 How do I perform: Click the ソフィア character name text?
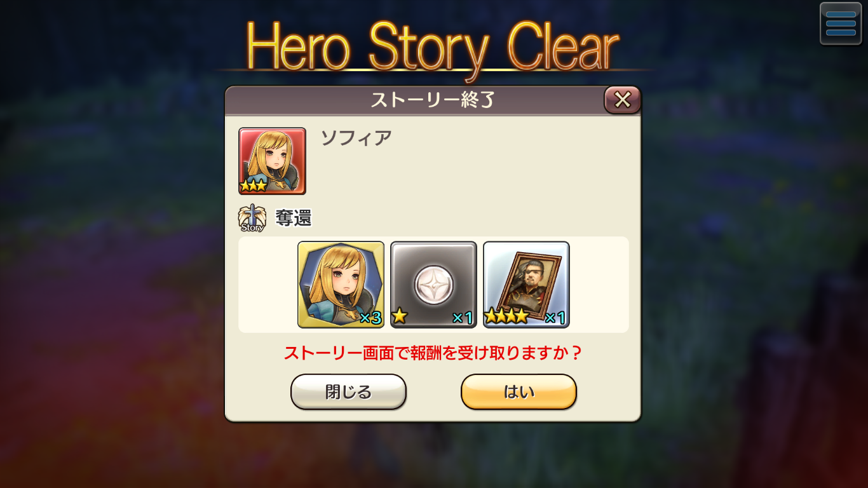point(356,137)
